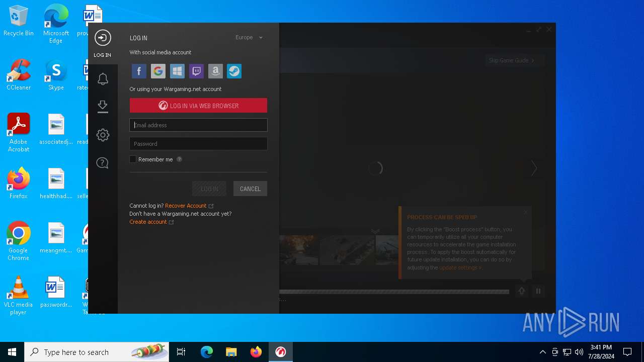Show hidden system tray icons
Viewport: 644px width, 362px height.
click(542, 352)
